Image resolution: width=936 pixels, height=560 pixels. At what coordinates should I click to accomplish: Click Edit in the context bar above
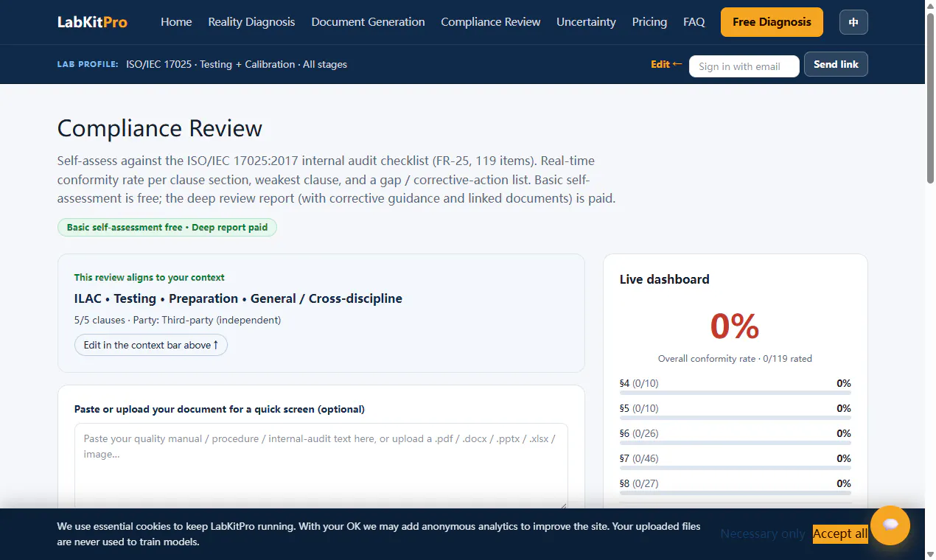coord(151,345)
